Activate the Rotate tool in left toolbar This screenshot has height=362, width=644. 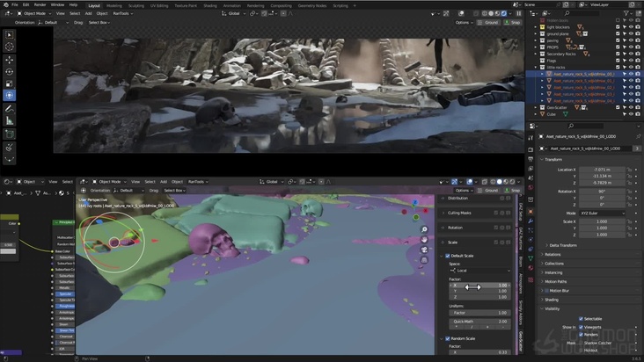10,72
